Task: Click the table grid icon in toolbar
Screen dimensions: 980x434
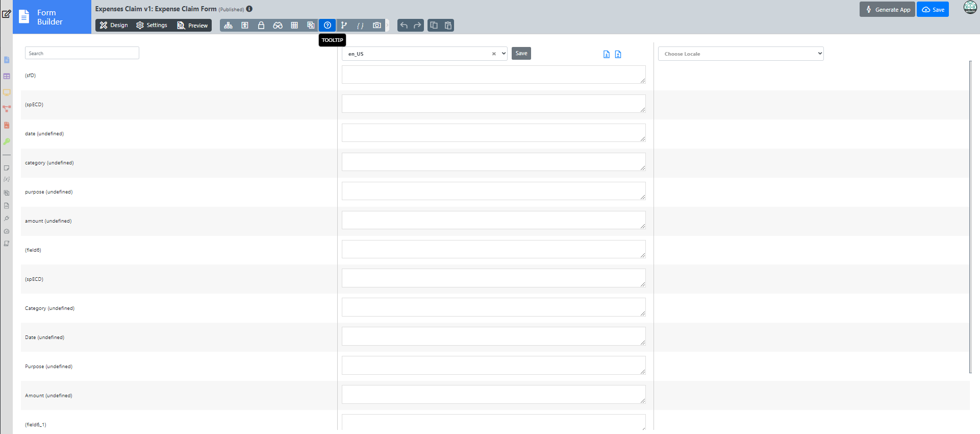Action: pos(294,26)
